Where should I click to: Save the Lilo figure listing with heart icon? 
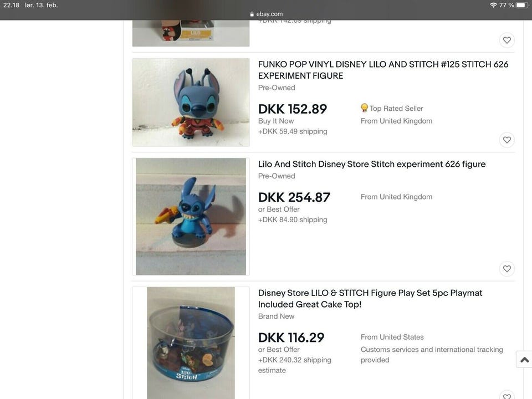pos(507,40)
